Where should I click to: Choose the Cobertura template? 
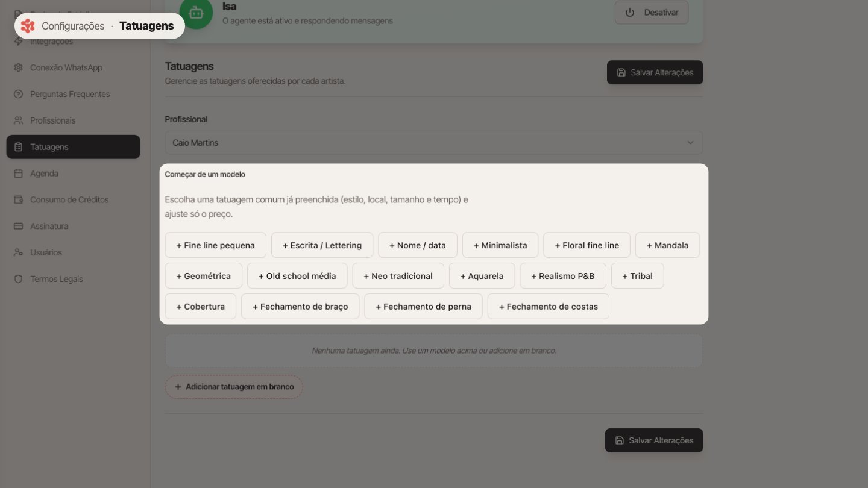[201, 307]
